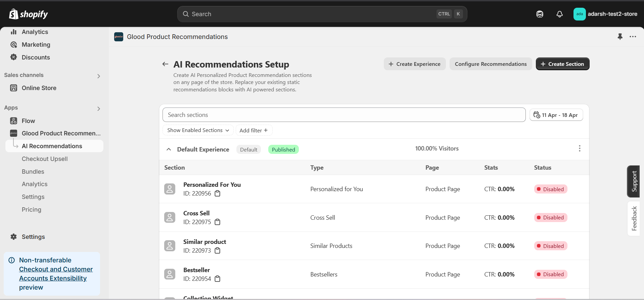Click Bestseller row avatar icon
Image resolution: width=644 pixels, height=300 pixels.
tap(170, 274)
